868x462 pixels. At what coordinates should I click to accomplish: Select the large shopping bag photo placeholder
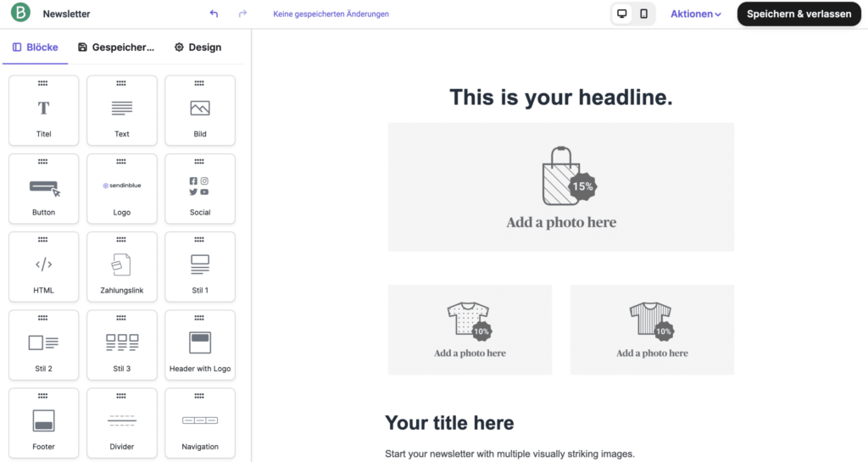click(x=560, y=186)
